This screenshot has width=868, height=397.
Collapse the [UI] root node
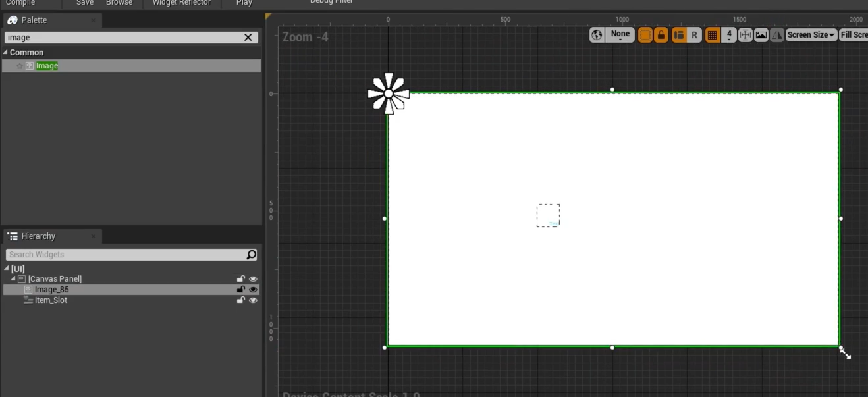pos(7,269)
